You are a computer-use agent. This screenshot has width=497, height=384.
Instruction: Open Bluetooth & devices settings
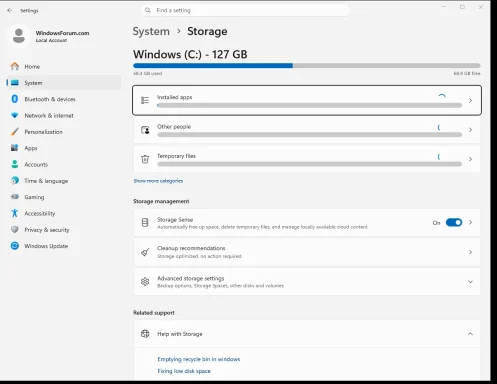pos(63,99)
